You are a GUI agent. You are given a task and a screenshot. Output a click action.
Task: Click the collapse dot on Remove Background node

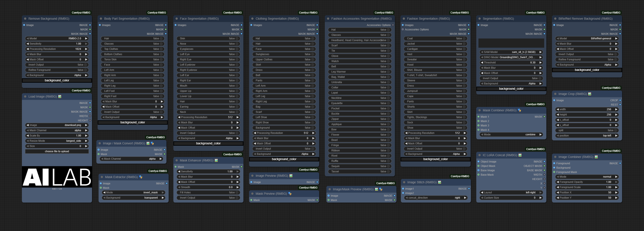pyautogui.click(x=25, y=19)
